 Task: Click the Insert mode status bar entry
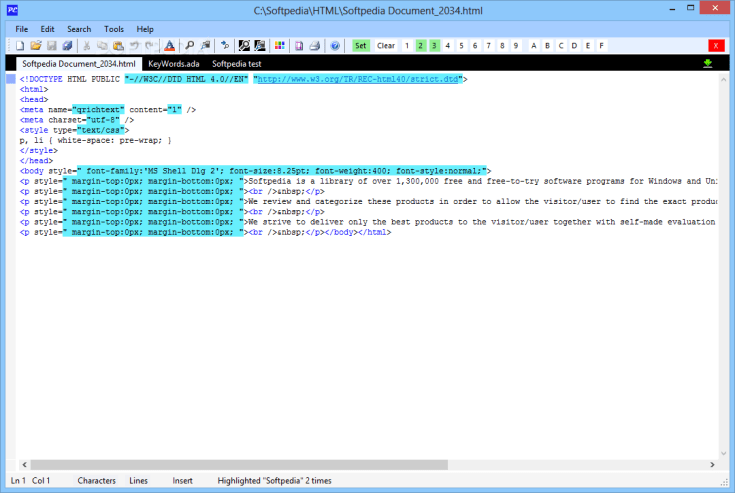[x=182, y=480]
